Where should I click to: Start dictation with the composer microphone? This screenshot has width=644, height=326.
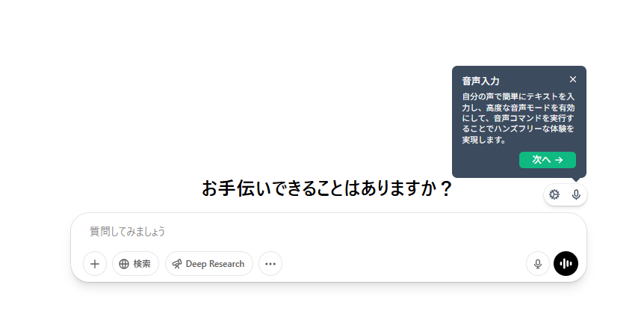coord(538,263)
